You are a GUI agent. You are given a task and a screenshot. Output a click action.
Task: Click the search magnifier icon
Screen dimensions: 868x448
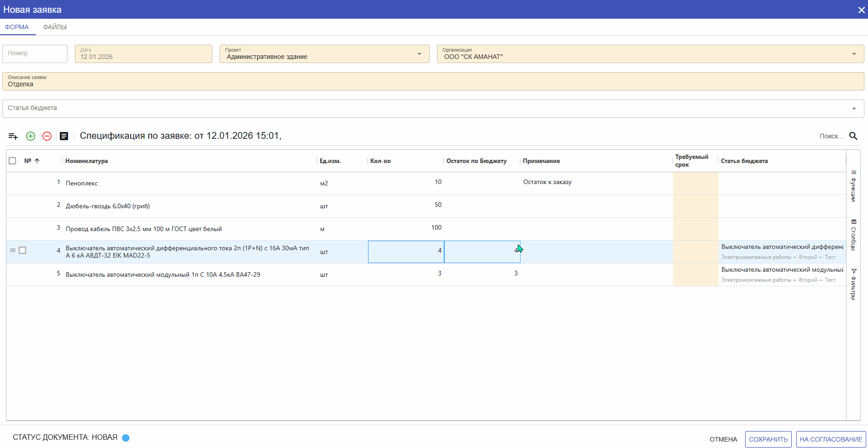tap(853, 136)
